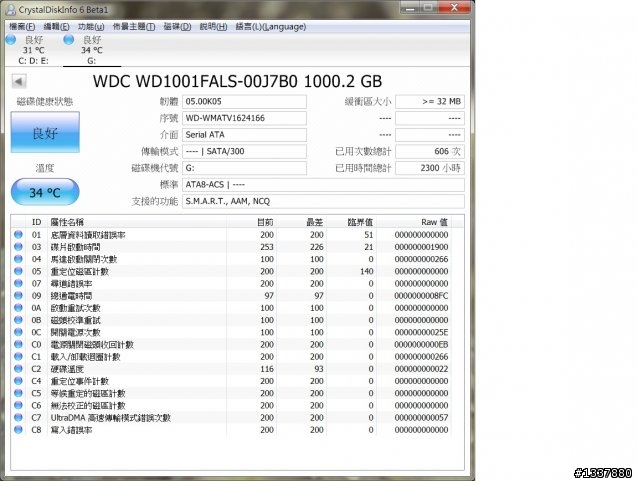Image resolution: width=638 pixels, height=481 pixels.
Task: Select the UltraDMA attribute name in row C7
Action: click(x=111, y=418)
